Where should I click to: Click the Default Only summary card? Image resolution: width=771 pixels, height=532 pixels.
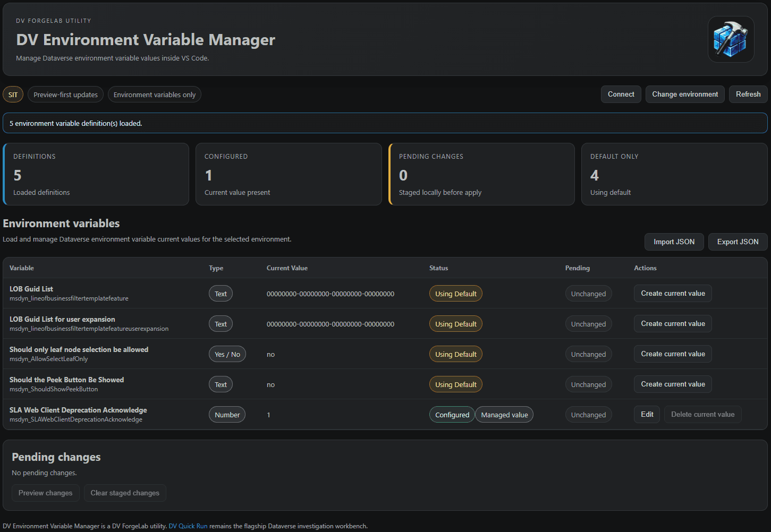pos(674,174)
